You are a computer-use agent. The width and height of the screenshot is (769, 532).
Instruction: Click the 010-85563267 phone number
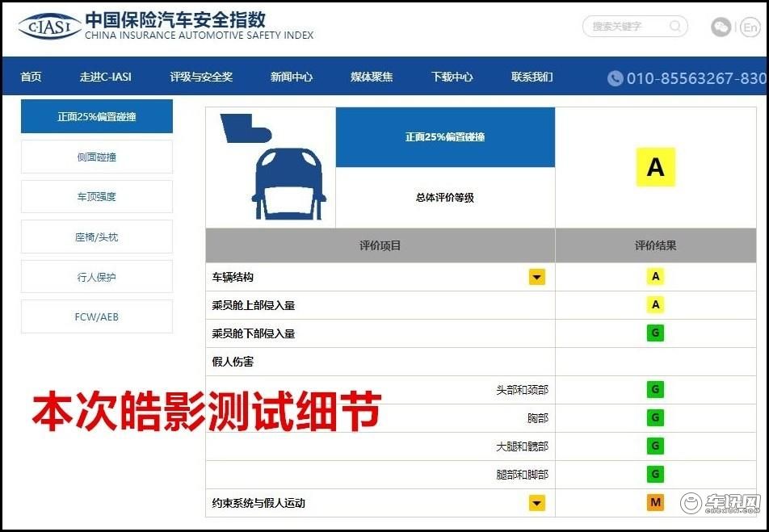point(696,78)
